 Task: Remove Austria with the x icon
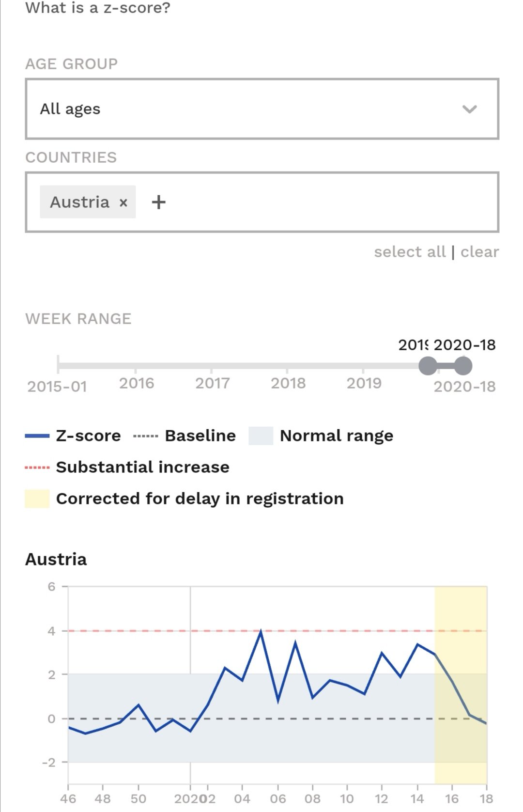click(123, 203)
